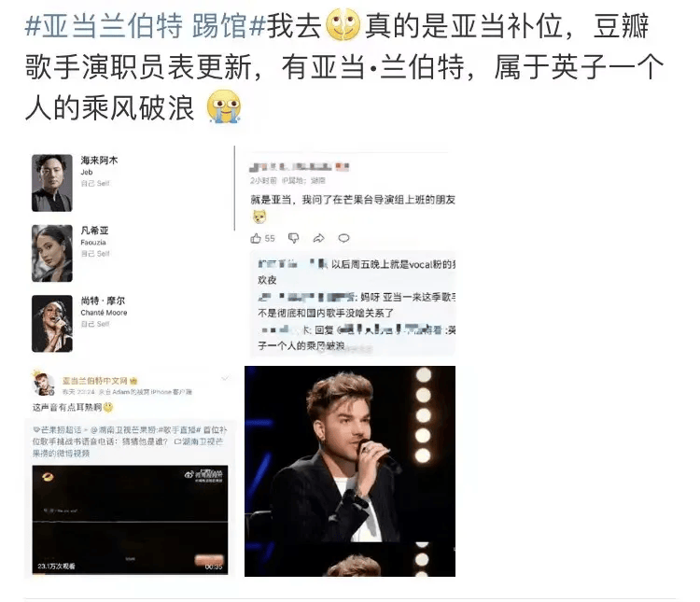
Task: Open 尚特·摩尔 Chanté Moore cast photo
Action: pos(51,324)
